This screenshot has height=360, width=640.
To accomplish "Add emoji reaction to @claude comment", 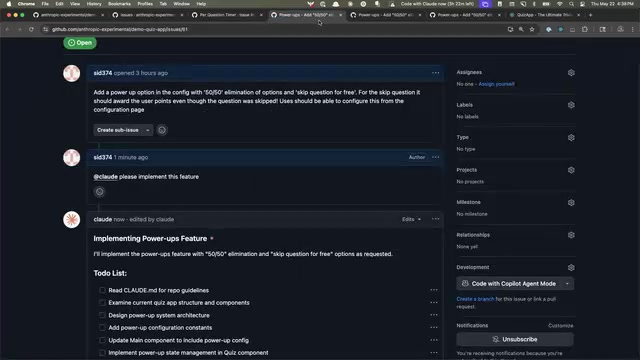I will click(x=100, y=192).
